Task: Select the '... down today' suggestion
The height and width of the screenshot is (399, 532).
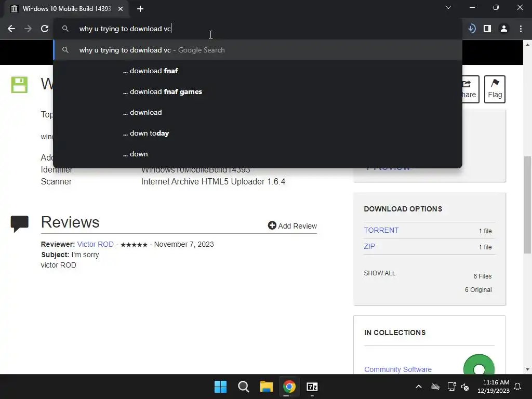Action: click(x=258, y=133)
